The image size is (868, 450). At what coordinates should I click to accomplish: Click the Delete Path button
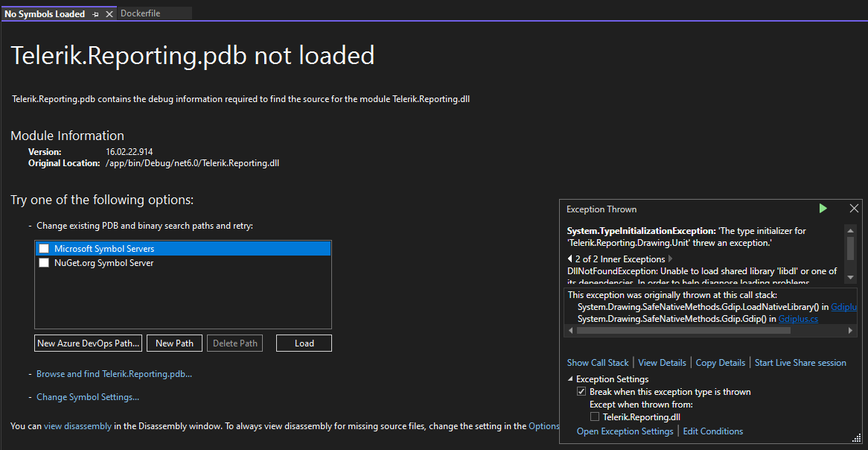click(235, 343)
